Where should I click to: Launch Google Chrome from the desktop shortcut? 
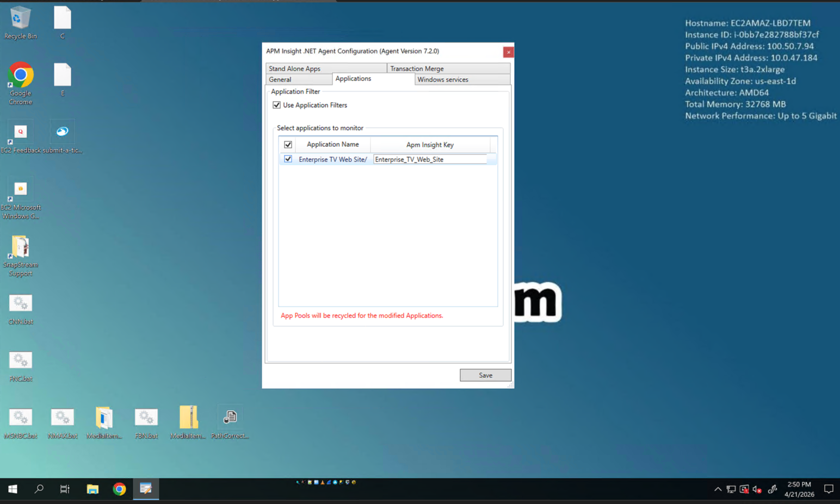tap(20, 76)
